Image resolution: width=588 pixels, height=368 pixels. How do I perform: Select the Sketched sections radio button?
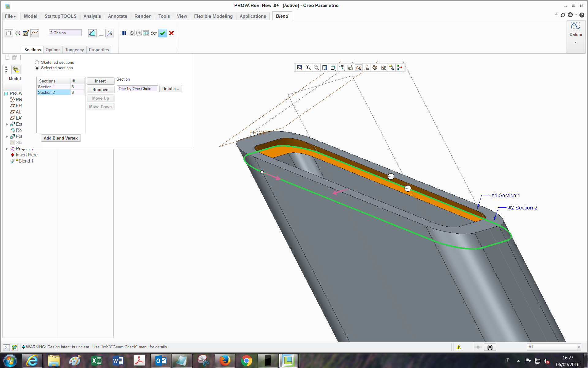pyautogui.click(x=37, y=62)
